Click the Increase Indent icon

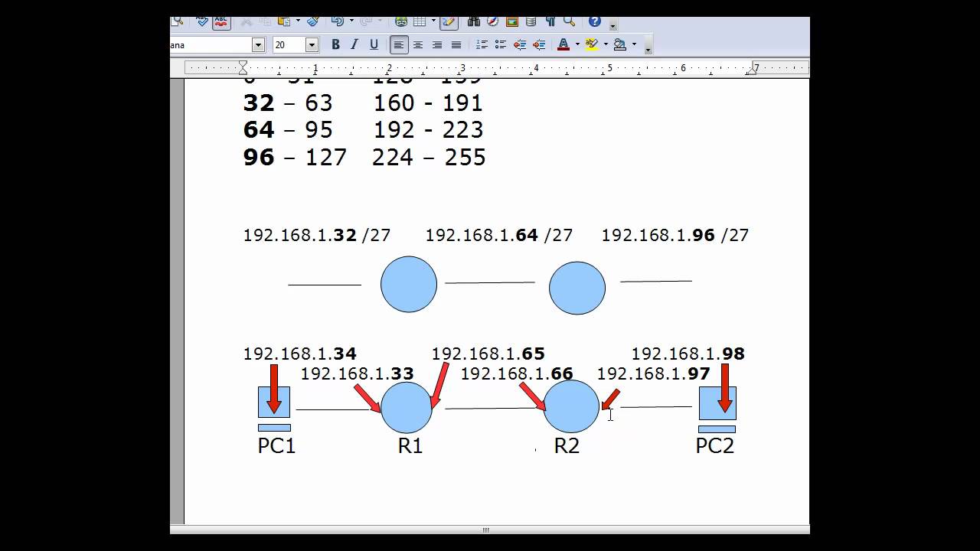[539, 45]
